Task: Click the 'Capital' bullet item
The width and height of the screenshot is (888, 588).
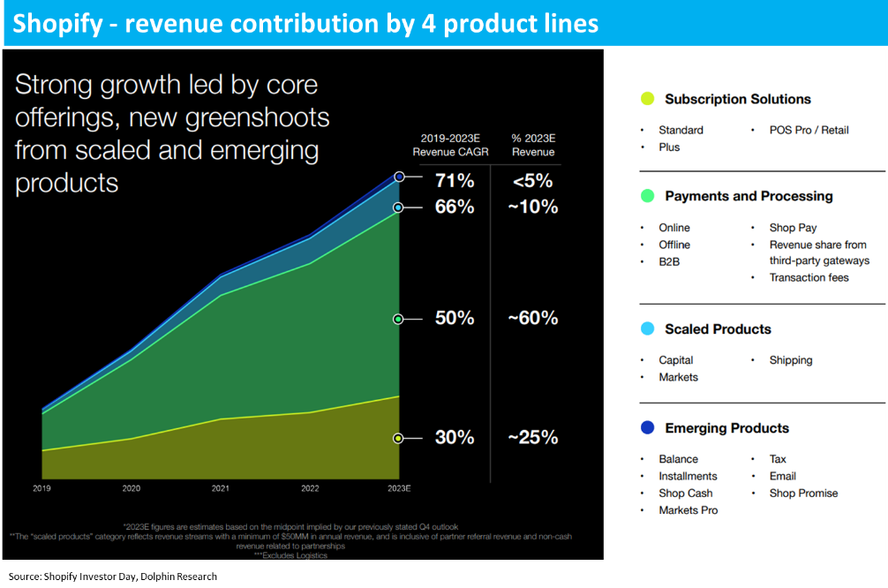Action: click(675, 360)
